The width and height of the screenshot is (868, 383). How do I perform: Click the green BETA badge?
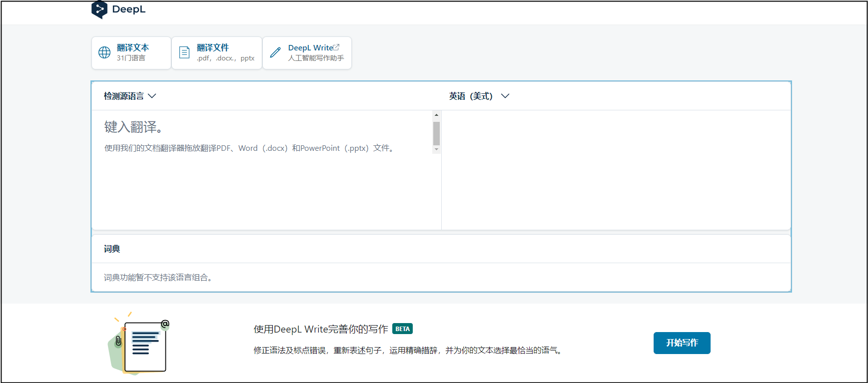pyautogui.click(x=402, y=329)
